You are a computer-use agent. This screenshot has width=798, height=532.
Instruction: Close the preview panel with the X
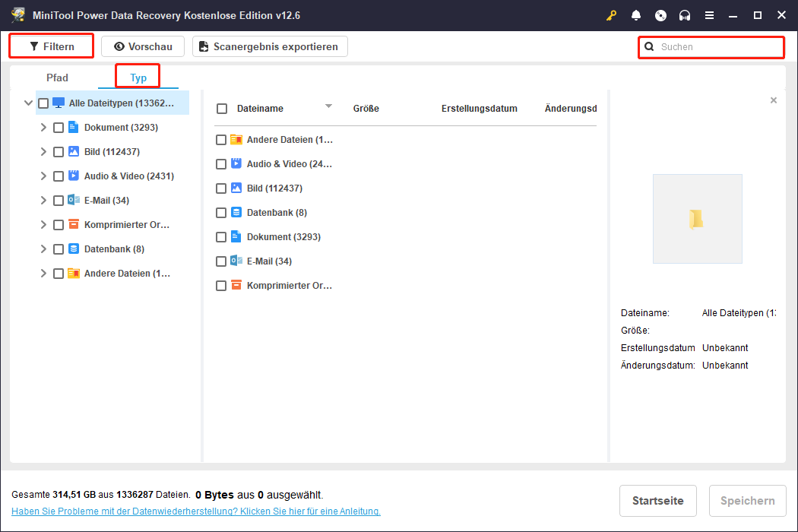tap(774, 100)
